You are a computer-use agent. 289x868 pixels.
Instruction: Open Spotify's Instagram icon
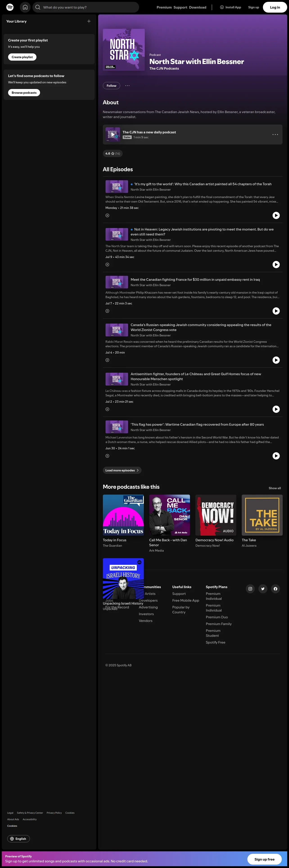[250, 589]
